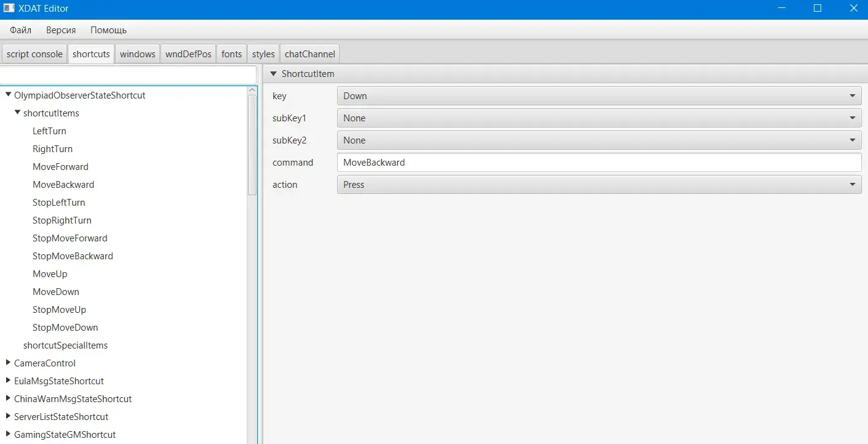868x444 pixels.
Task: Select MoveBackward in the tree
Action: click(x=63, y=184)
